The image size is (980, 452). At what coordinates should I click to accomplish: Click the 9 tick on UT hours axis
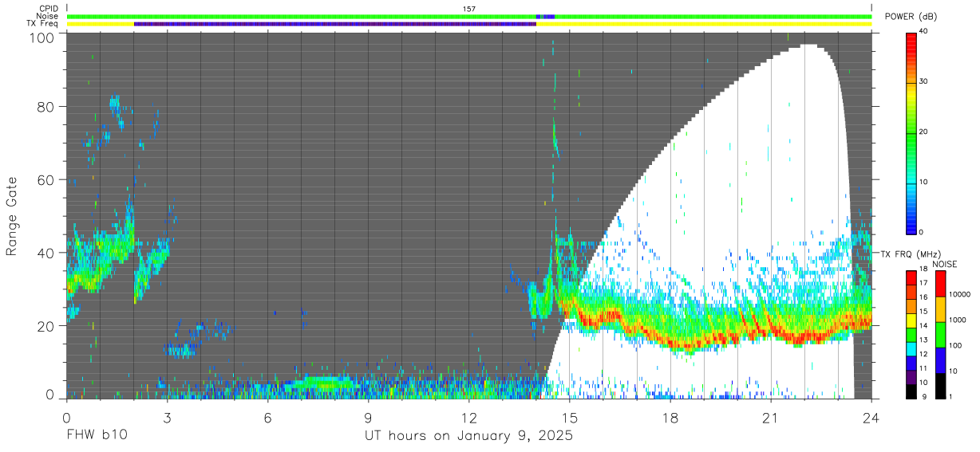tap(368, 416)
